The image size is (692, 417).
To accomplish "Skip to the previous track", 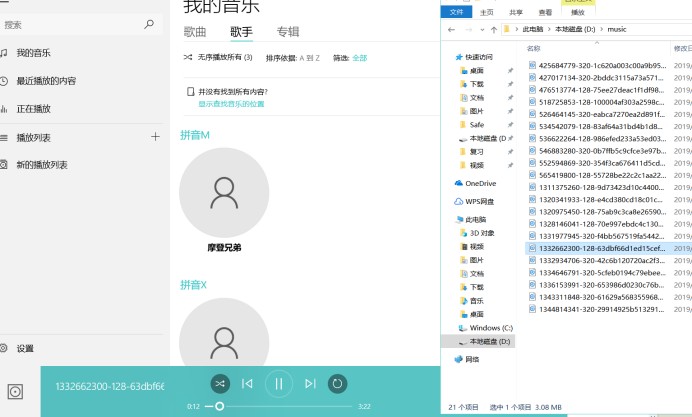I will pyautogui.click(x=247, y=383).
